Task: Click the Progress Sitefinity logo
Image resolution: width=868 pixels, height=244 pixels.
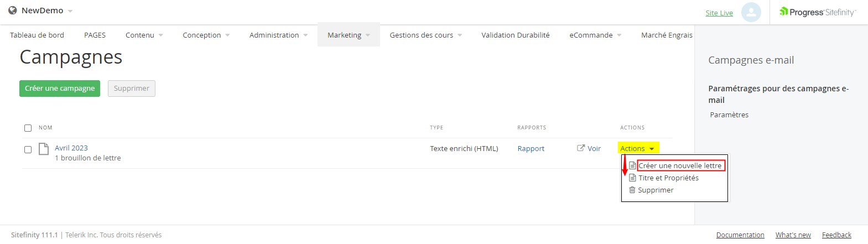Action: pos(817,12)
